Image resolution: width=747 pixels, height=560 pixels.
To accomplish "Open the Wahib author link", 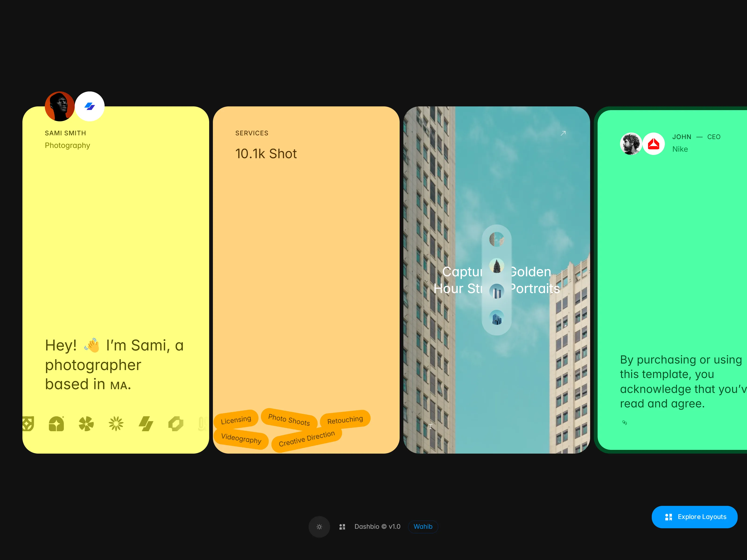I will (x=423, y=527).
